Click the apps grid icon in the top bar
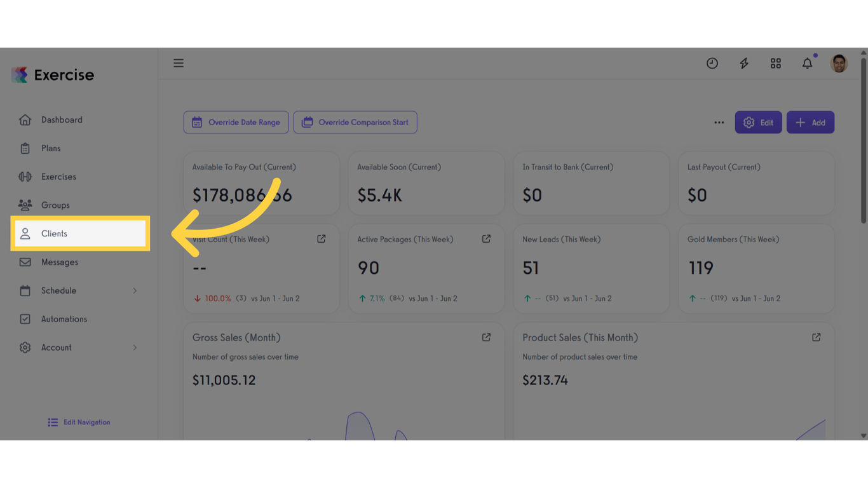 (x=775, y=63)
